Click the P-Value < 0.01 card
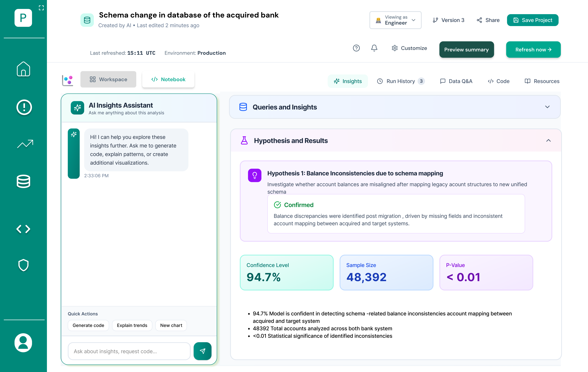This screenshot has width=588, height=372. pyautogui.click(x=486, y=273)
